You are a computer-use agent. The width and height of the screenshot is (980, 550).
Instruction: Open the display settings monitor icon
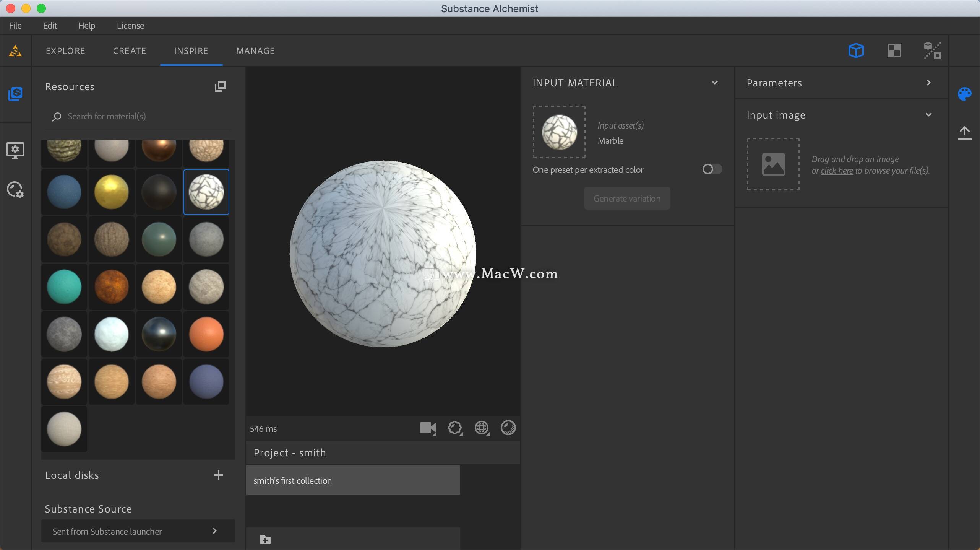point(15,150)
